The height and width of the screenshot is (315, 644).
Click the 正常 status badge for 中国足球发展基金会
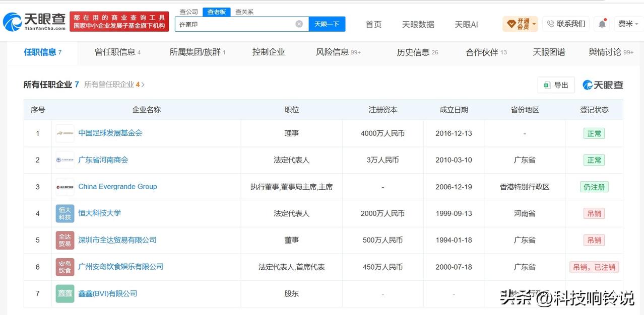coord(594,133)
